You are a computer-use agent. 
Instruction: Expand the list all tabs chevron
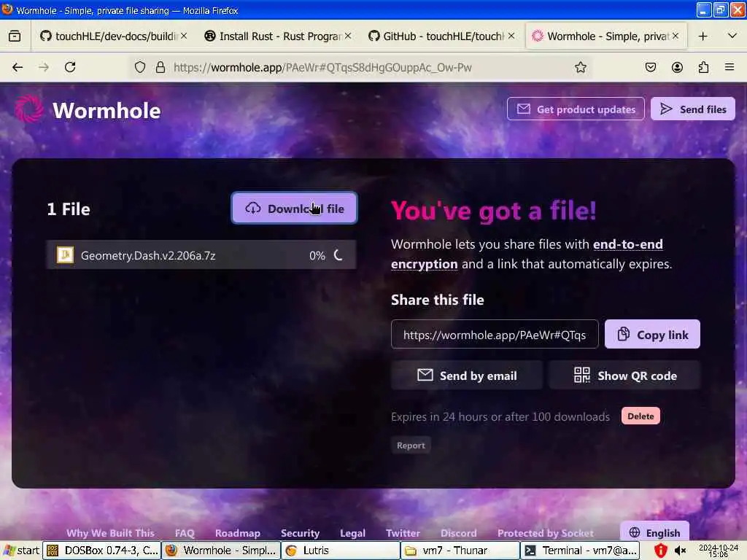(732, 36)
